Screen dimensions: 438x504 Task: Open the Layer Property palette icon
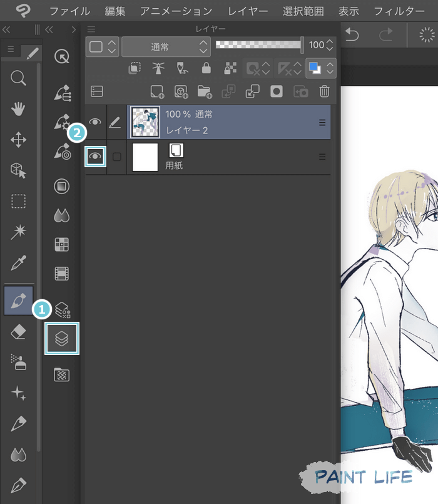point(63,310)
